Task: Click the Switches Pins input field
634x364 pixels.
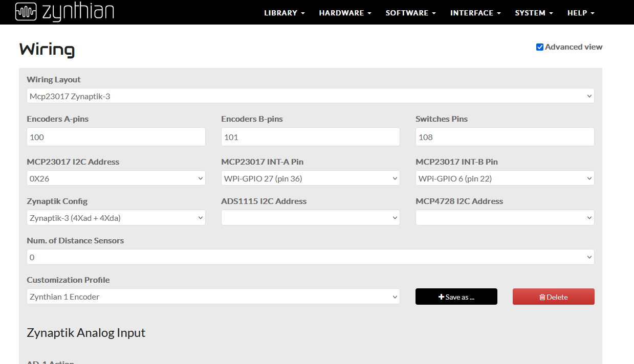Action: (x=505, y=137)
